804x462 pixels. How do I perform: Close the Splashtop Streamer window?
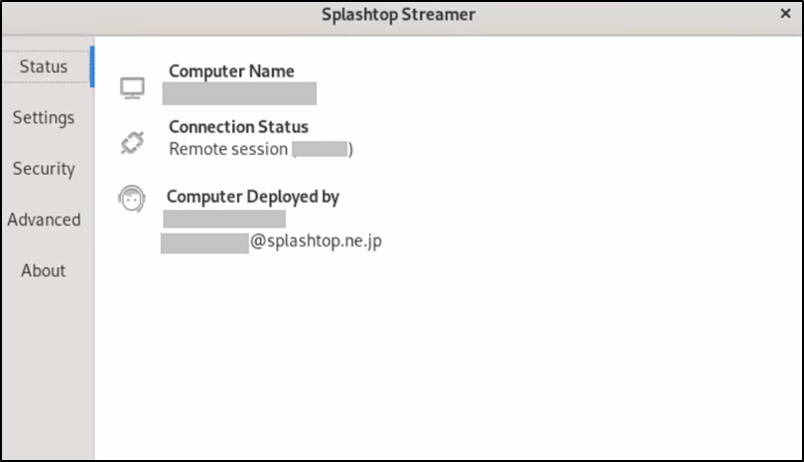click(785, 14)
